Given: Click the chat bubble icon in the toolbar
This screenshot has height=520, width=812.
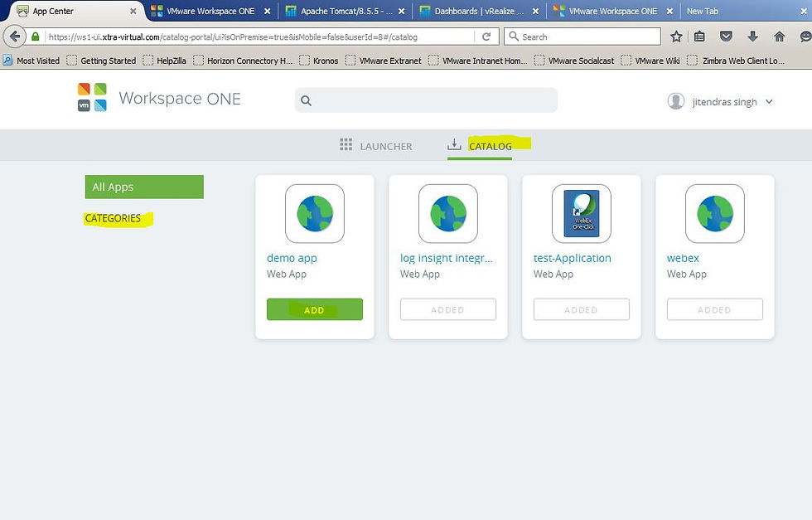Looking at the screenshot, I should coord(805,36).
